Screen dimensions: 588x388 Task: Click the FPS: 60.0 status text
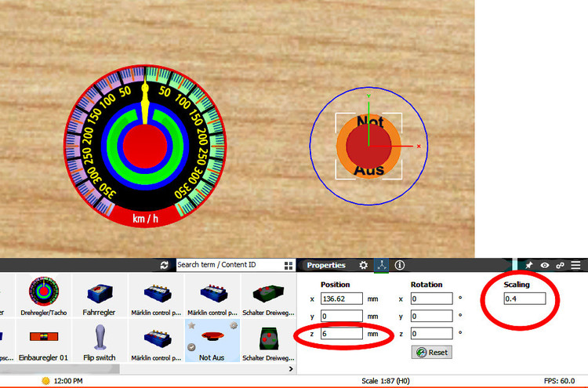click(x=559, y=381)
